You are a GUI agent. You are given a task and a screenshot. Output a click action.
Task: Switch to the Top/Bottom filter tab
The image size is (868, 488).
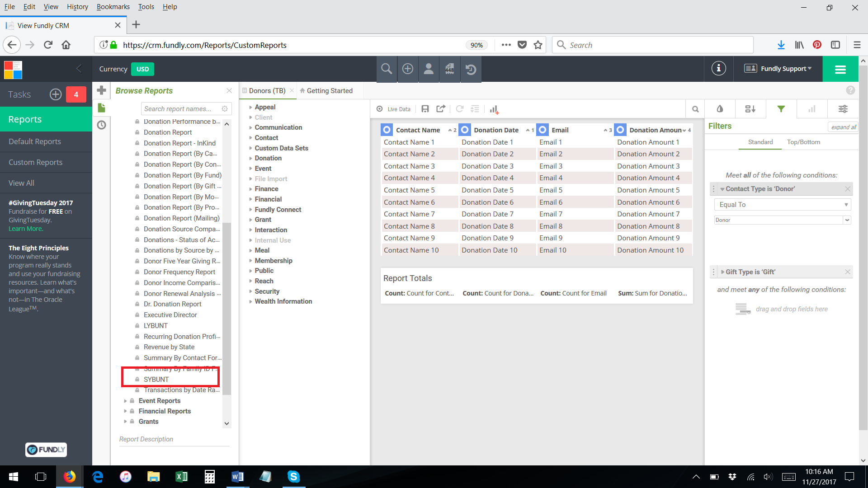tap(803, 142)
